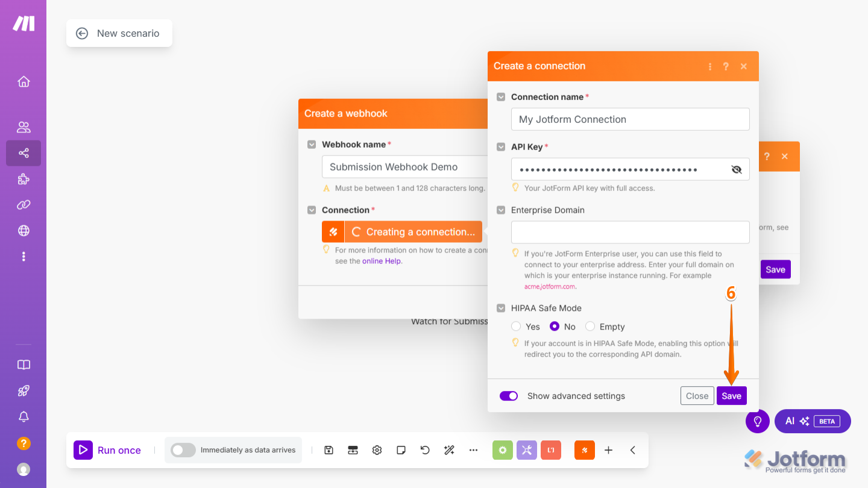Viewport: 868px width, 488px height.
Task: Open Webhooks globe icon in sidebar
Action: 24,231
